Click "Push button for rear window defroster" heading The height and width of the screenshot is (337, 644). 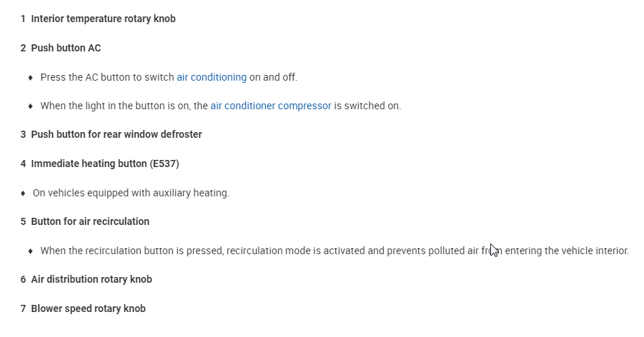(x=117, y=134)
